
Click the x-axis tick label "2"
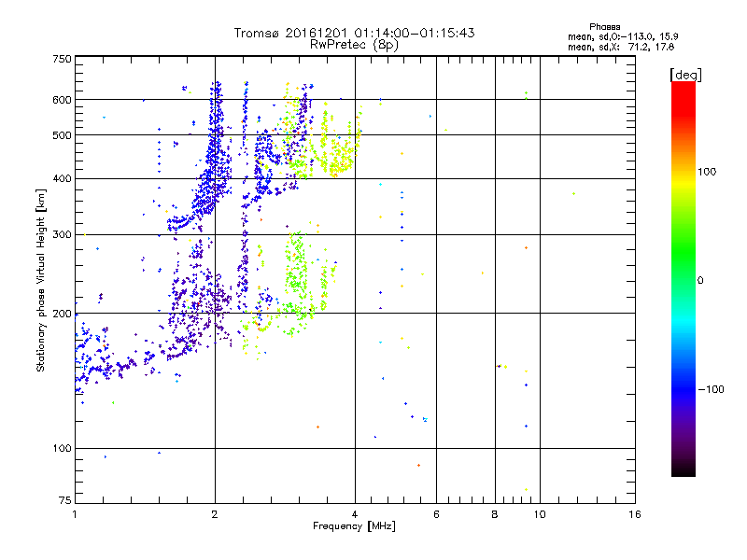click(x=215, y=514)
